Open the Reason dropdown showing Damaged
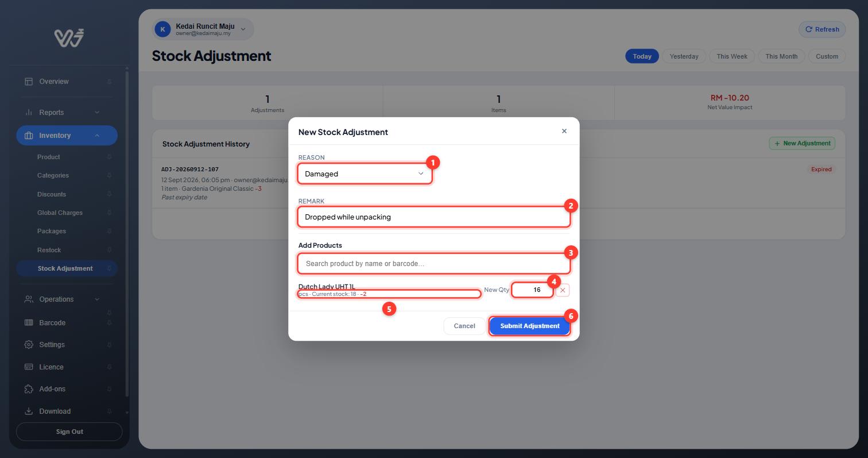868x458 pixels. [365, 174]
